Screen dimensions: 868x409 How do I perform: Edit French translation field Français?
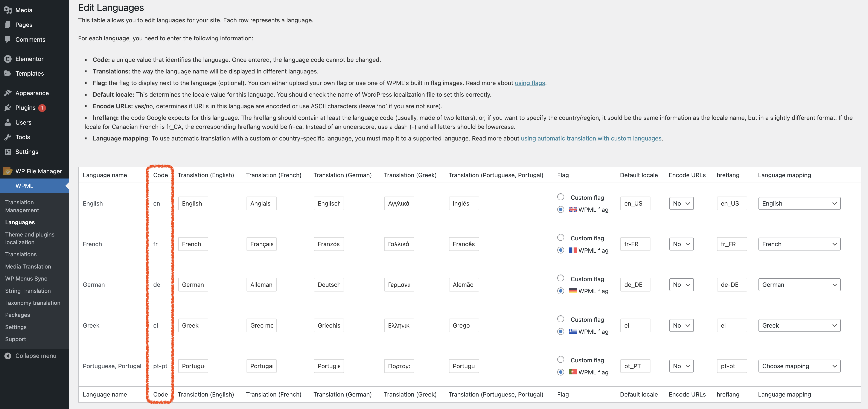click(261, 244)
